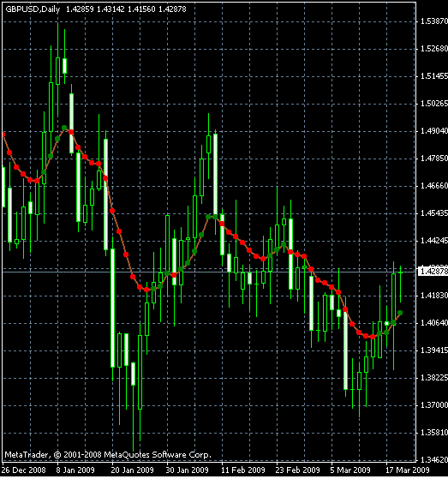Click the 20 Jan 2009 date marker
This screenshot has width=448, height=485.
click(x=132, y=470)
